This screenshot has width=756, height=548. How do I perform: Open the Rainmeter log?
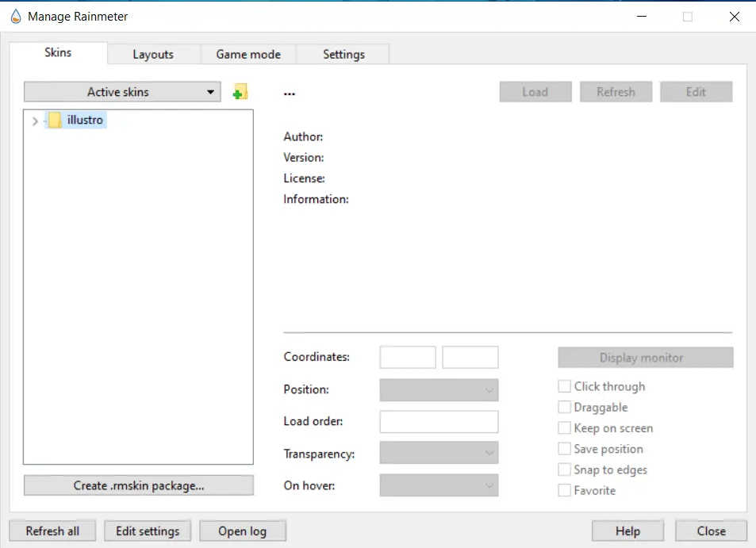242,531
